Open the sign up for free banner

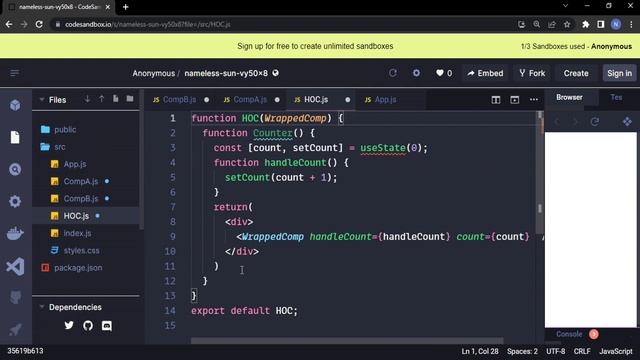pyautogui.click(x=315, y=46)
